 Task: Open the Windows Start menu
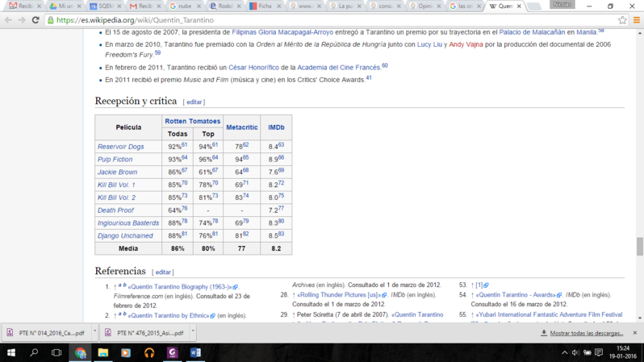click(11, 352)
